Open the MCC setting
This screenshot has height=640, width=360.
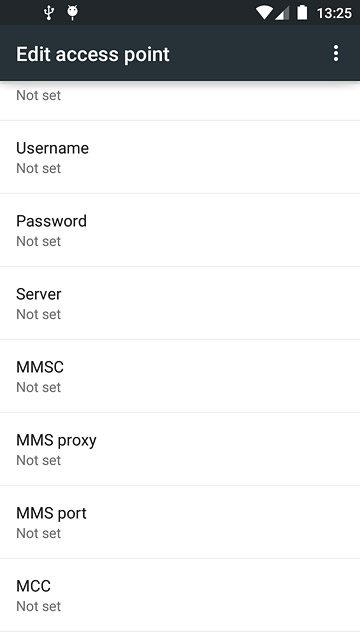180,596
